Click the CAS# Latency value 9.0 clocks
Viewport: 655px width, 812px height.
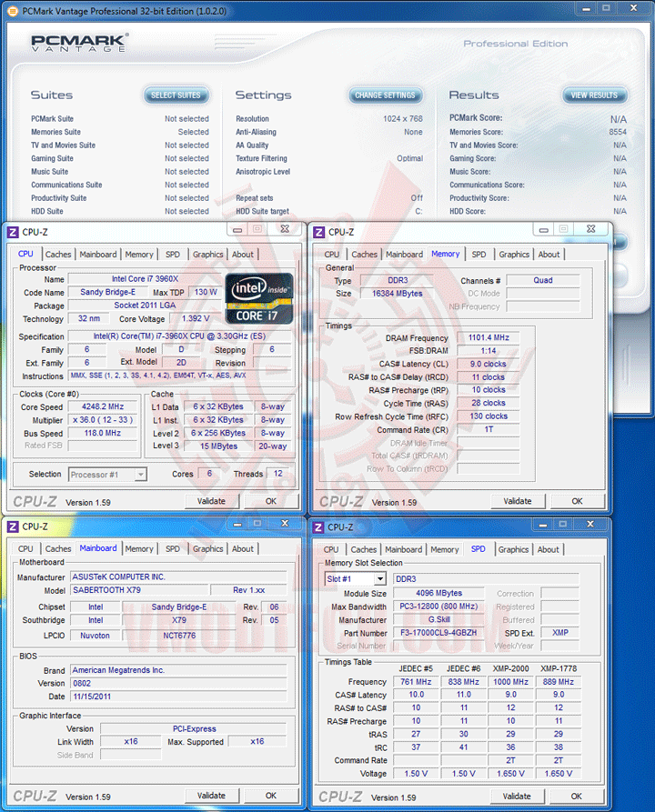click(489, 364)
